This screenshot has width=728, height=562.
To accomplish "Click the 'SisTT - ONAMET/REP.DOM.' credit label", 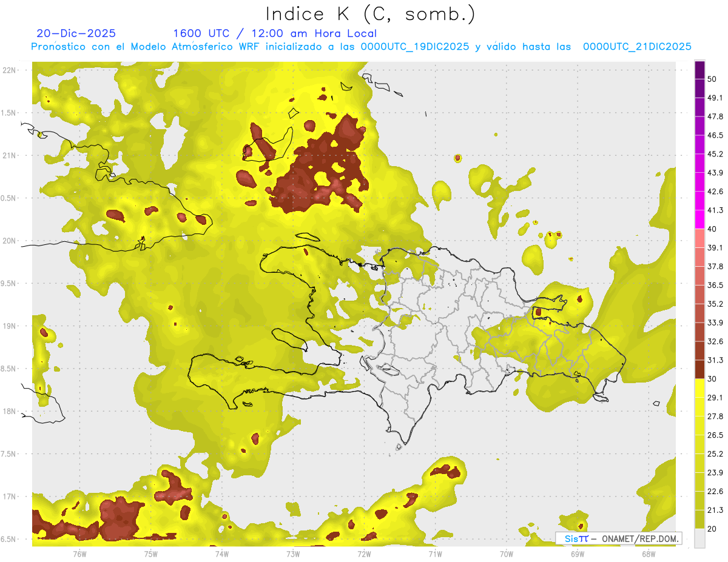I will pos(619,538).
